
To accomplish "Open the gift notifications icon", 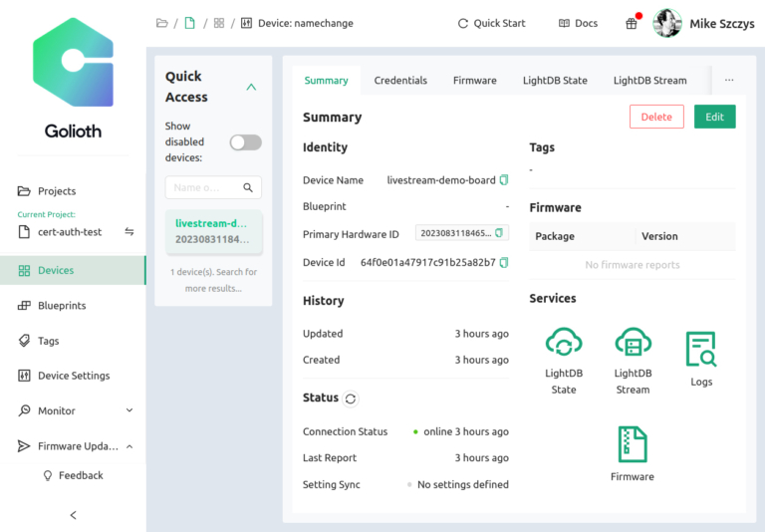I will pos(632,23).
